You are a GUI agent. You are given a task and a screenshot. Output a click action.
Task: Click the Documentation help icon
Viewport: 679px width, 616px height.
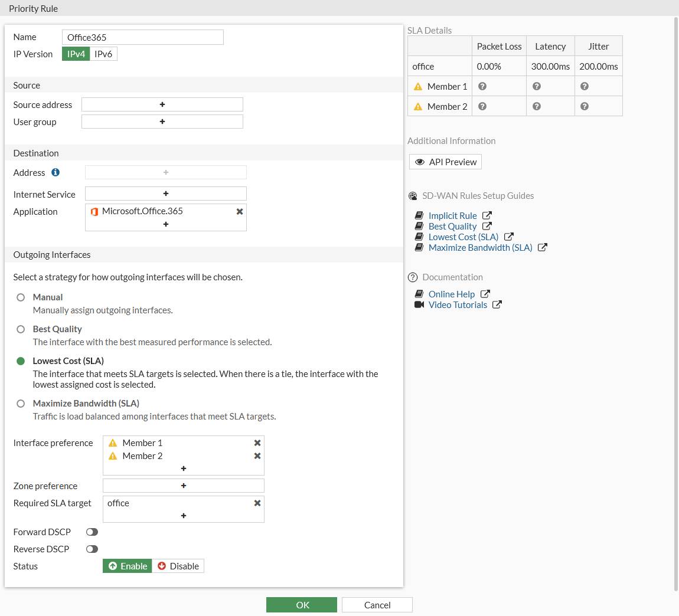click(413, 277)
